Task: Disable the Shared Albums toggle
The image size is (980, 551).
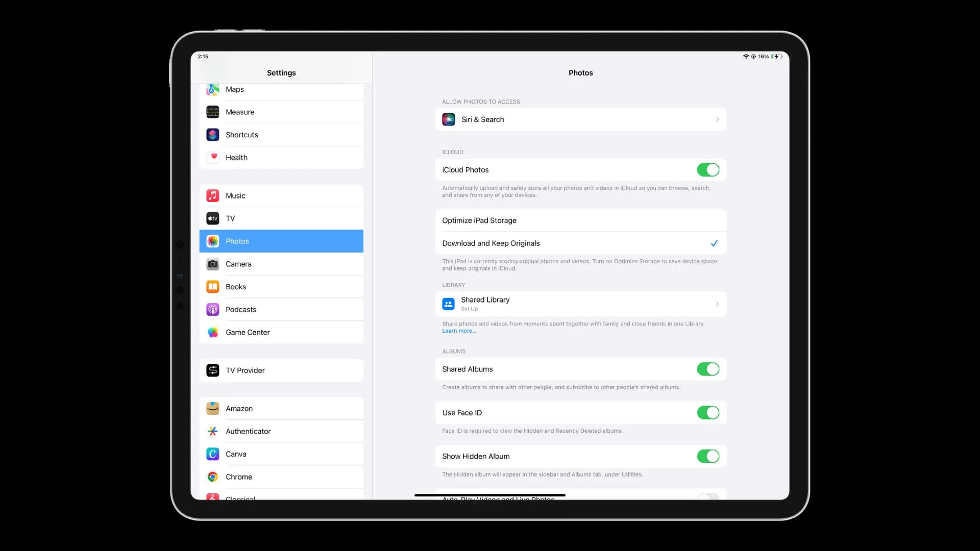Action: pos(707,369)
